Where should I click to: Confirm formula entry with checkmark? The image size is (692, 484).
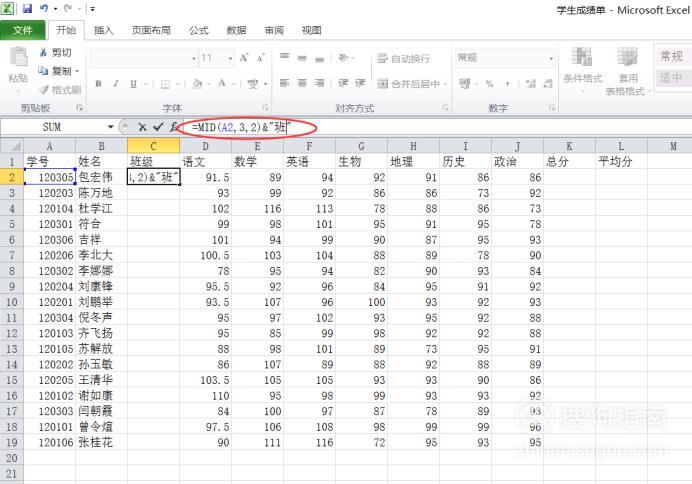click(x=158, y=127)
